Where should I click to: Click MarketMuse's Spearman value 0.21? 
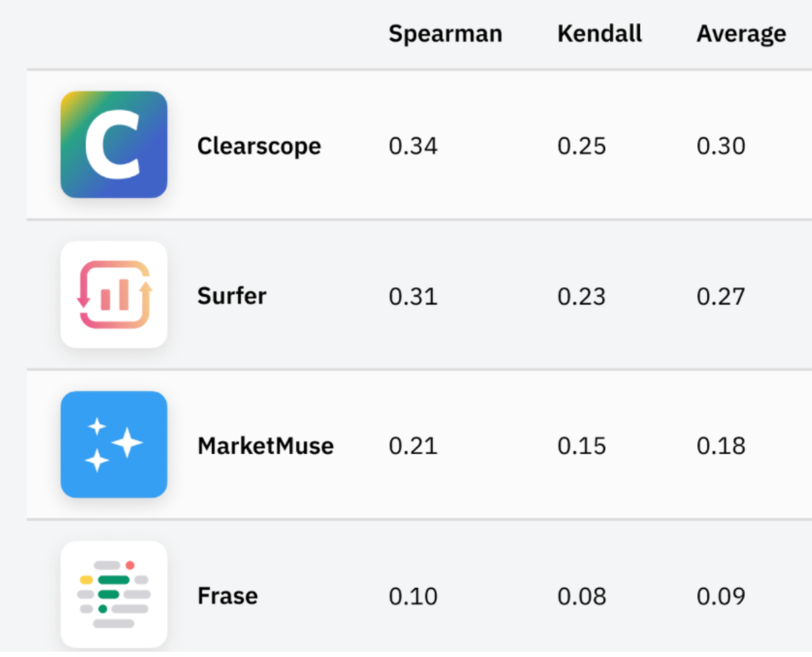tap(413, 446)
